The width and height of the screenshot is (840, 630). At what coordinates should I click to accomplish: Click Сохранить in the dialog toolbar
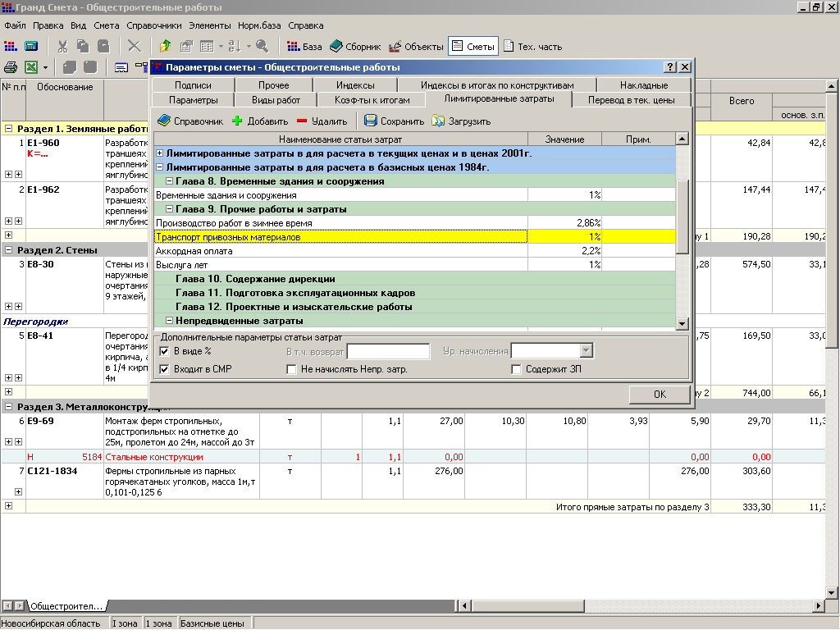[x=394, y=121]
